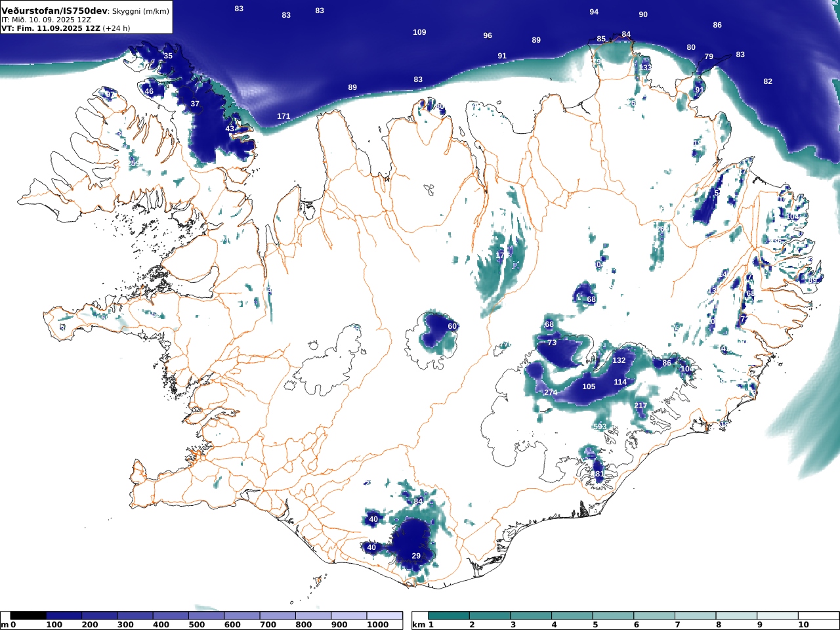Click the visibility value 43 on the map

coord(230,129)
